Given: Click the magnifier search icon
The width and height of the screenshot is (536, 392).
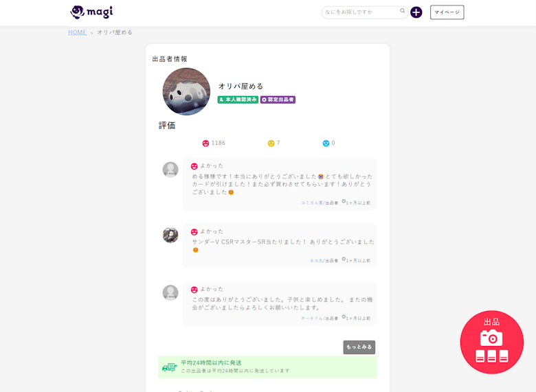Looking at the screenshot, I should (402, 10).
